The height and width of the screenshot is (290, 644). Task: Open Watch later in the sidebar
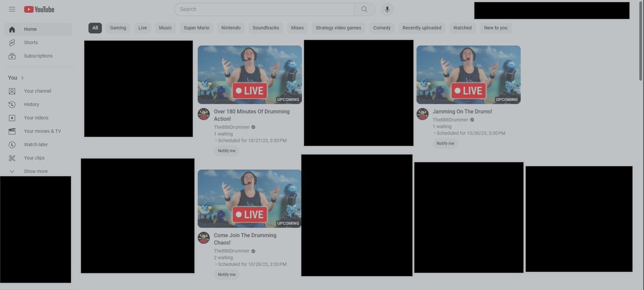tap(38, 145)
